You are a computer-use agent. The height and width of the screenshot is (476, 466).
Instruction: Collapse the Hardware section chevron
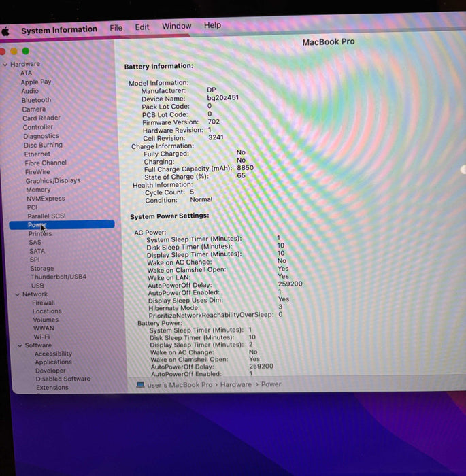(5, 65)
